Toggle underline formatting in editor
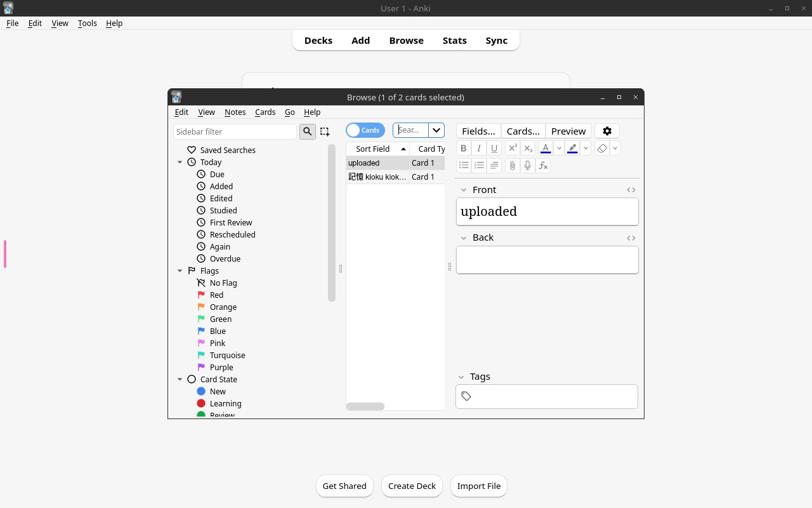Viewport: 812px width, 508px height. pos(494,148)
